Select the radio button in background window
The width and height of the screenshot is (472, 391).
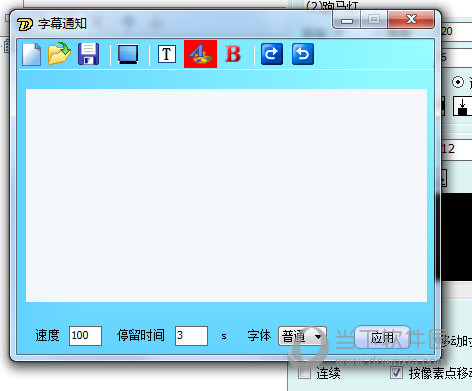tap(458, 82)
